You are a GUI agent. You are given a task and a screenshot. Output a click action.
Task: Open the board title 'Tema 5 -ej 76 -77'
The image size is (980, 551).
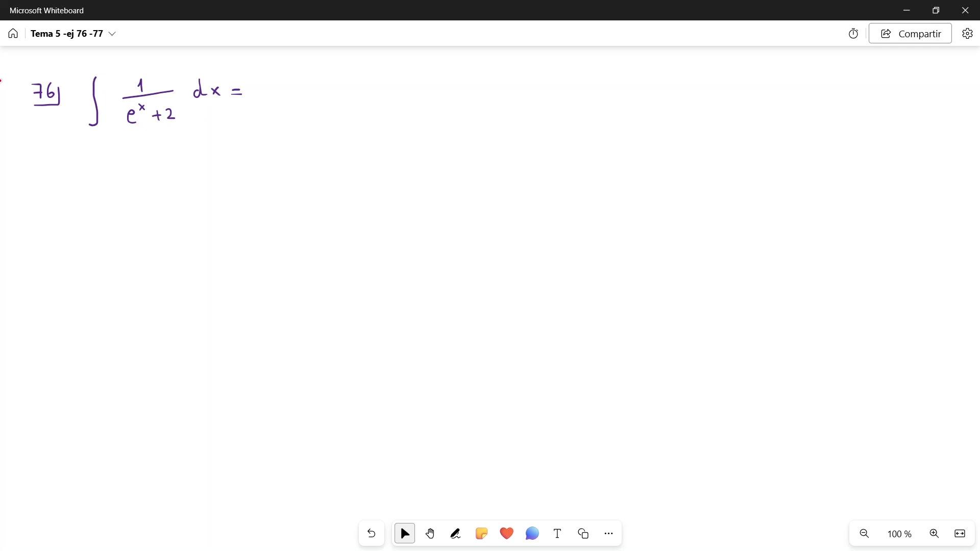pyautogui.click(x=67, y=34)
